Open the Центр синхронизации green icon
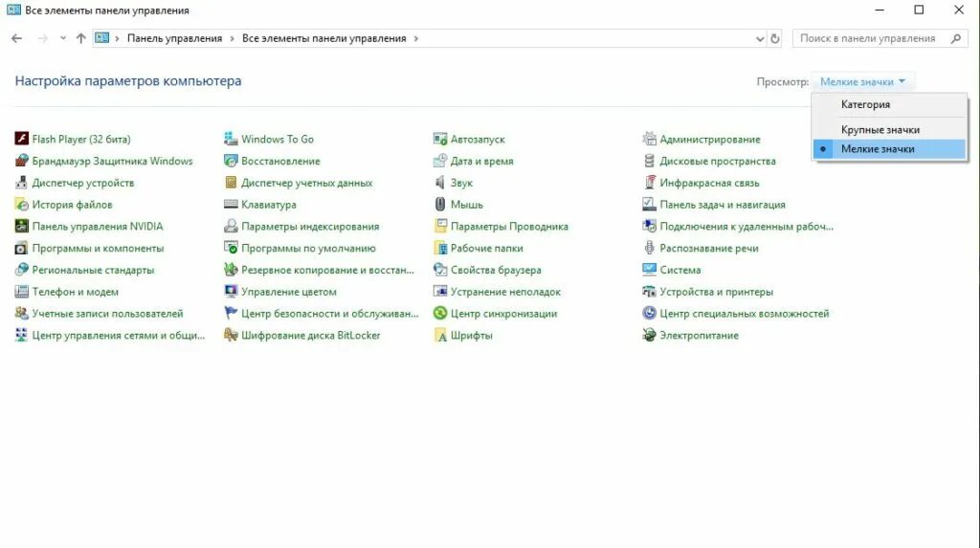This screenshot has height=548, width=980. click(x=440, y=314)
